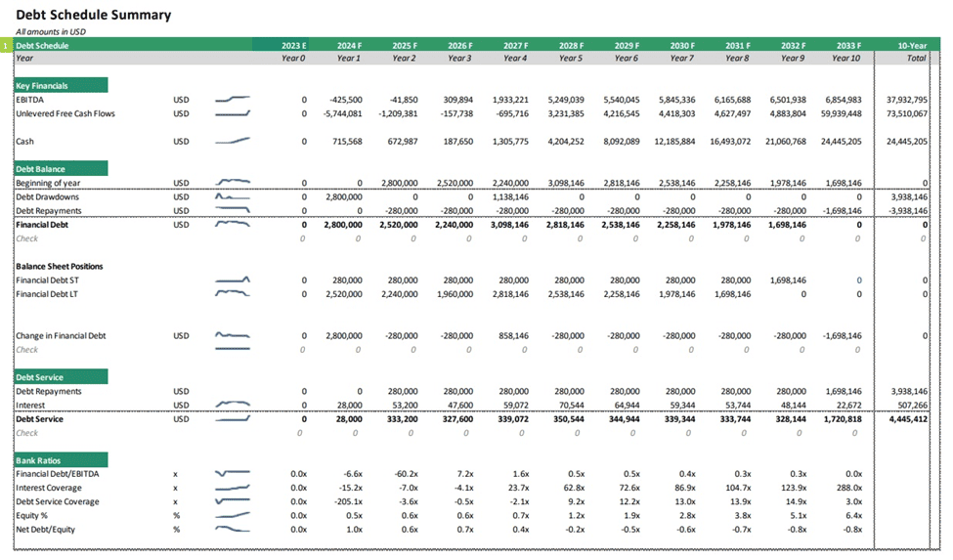Select Debt Repayments value -1,698,146 in Debt Balance
The height and width of the screenshot is (560, 953).
pyautogui.click(x=842, y=211)
